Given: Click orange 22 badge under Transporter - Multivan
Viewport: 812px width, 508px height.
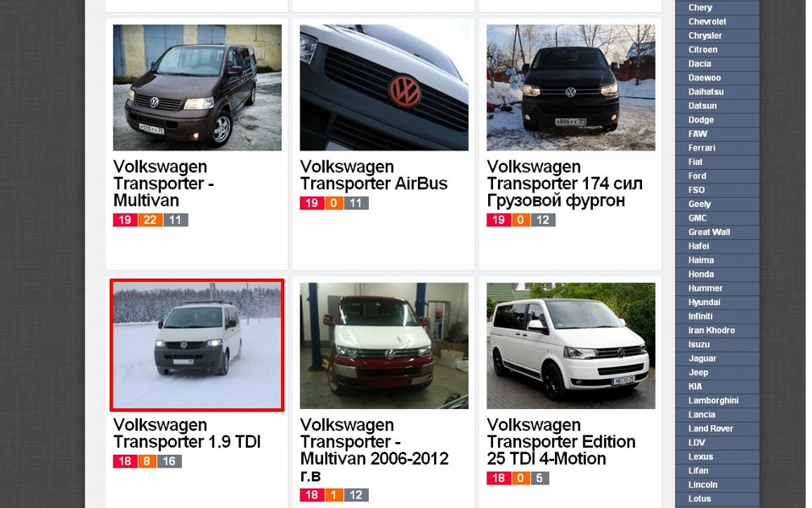Looking at the screenshot, I should point(151,220).
